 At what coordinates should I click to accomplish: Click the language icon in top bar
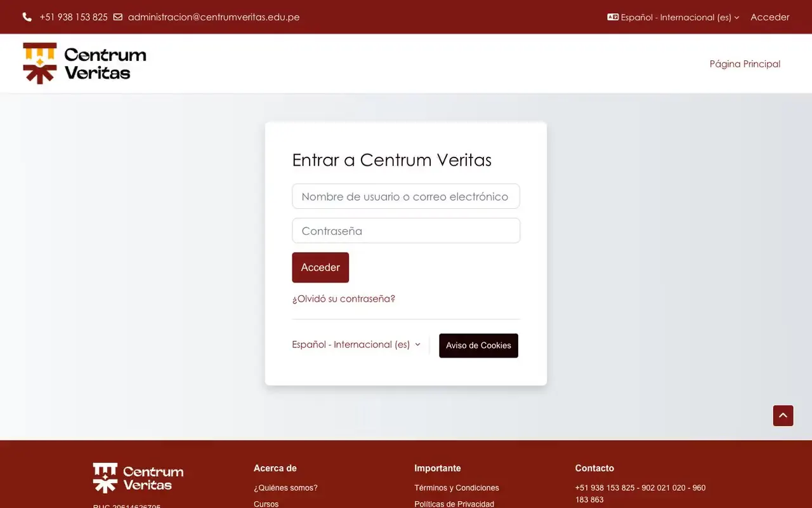613,17
